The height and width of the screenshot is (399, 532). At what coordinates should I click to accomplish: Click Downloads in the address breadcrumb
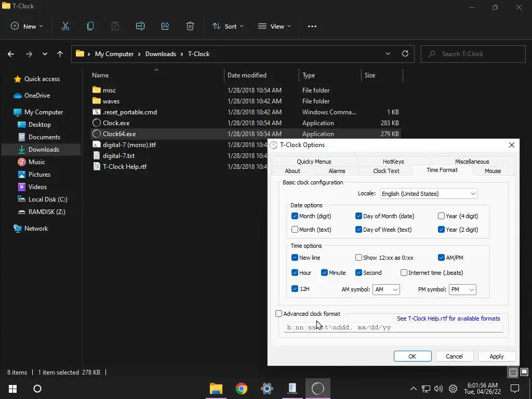click(x=161, y=54)
